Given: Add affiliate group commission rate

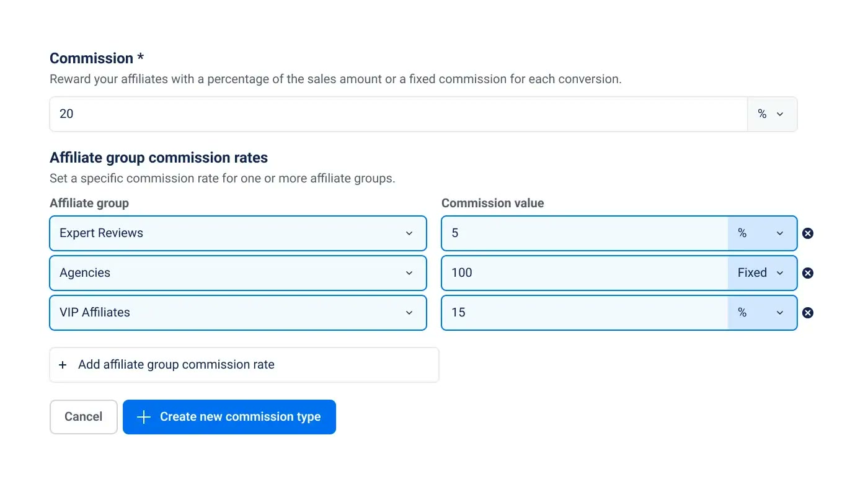Looking at the screenshot, I should 244,365.
